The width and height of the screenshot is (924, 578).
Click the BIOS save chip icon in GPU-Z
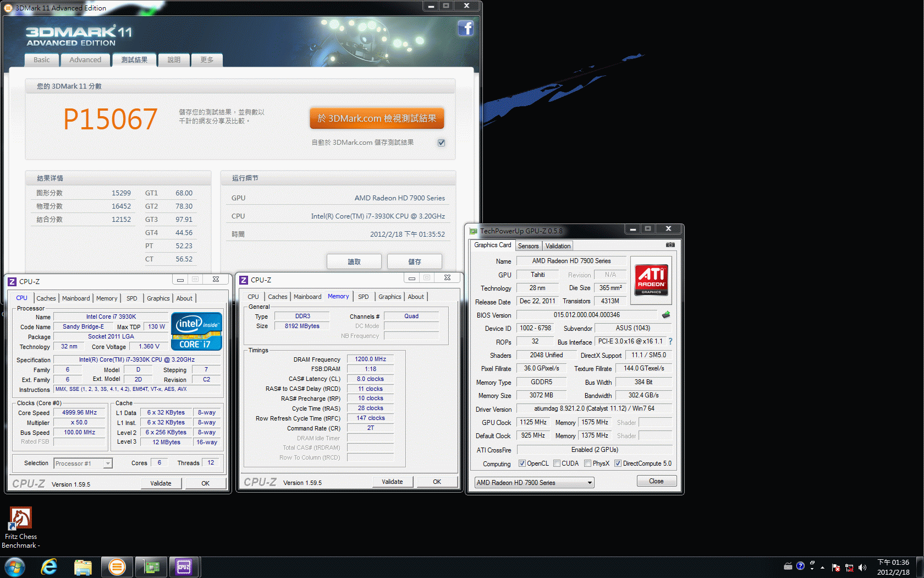pos(666,315)
